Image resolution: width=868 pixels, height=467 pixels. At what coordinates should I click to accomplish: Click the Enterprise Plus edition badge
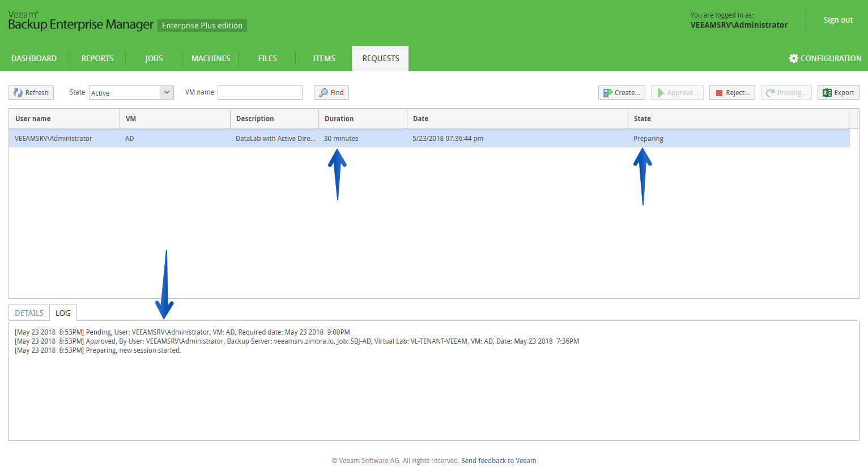(202, 25)
